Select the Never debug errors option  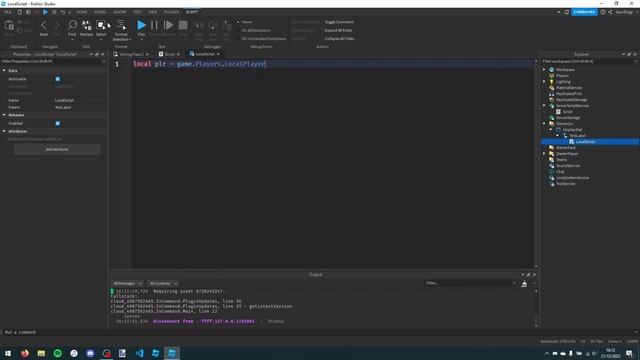click(x=244, y=22)
